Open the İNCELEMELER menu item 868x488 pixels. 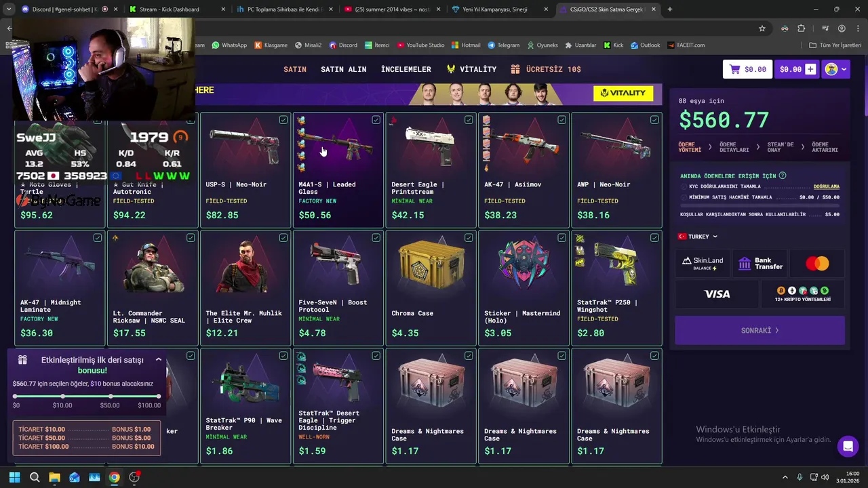click(406, 69)
